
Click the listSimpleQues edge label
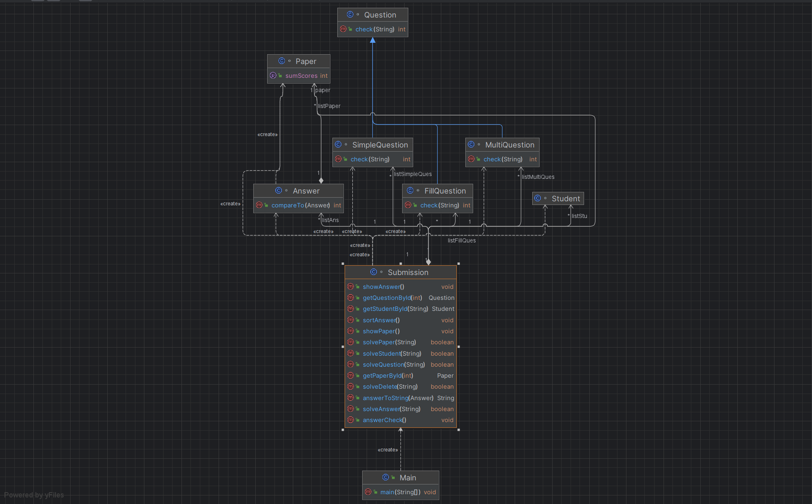(413, 174)
